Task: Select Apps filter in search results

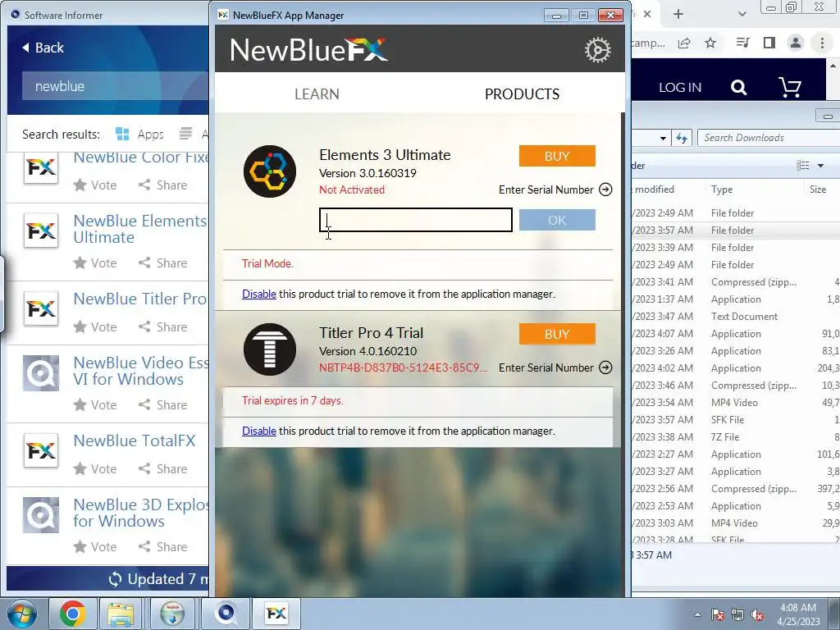Action: click(139, 134)
